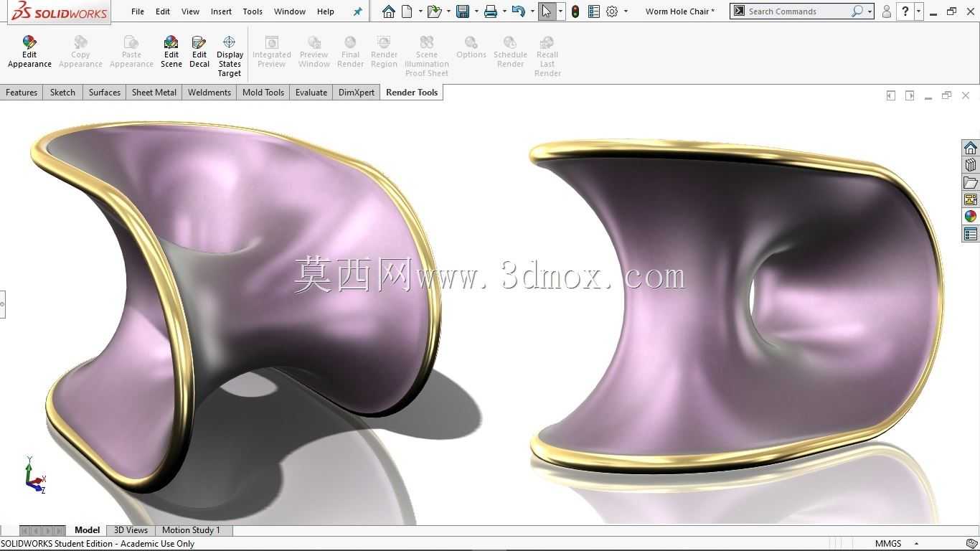Open the MMGS unit system menu
Viewport: 980px width, 551px height.
click(896, 543)
